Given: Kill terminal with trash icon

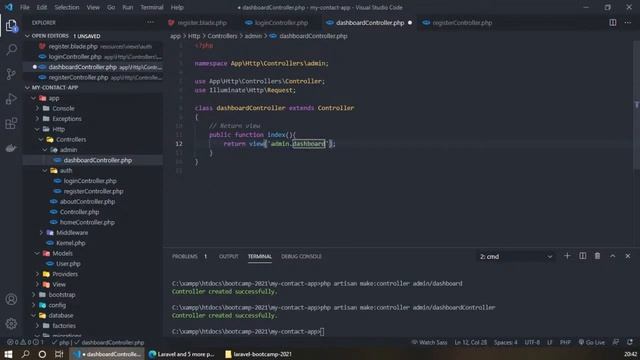Looking at the screenshot, I should (x=597, y=256).
